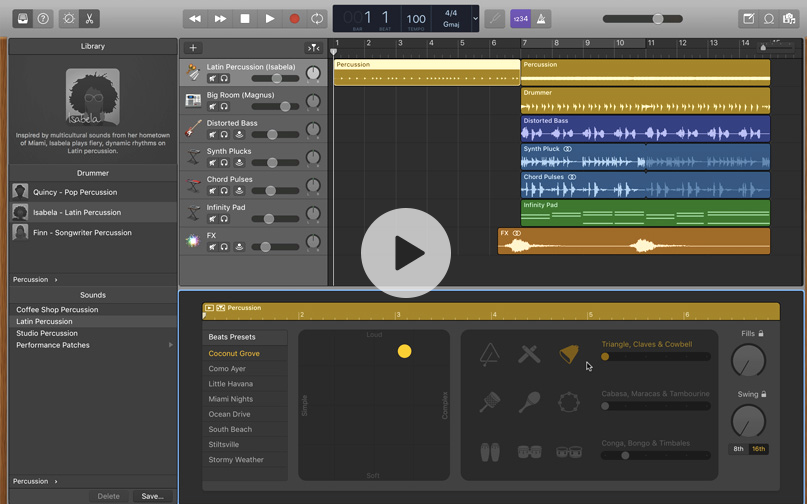Select Stormy Weather beat preset

pyautogui.click(x=245, y=460)
